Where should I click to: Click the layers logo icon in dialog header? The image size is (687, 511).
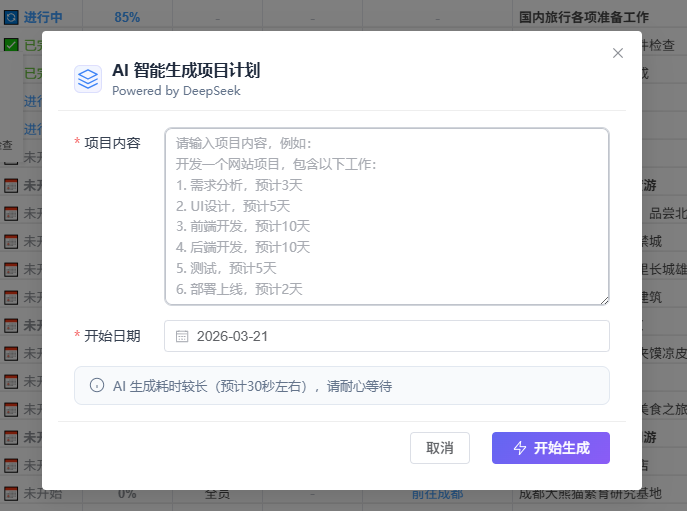coord(88,78)
